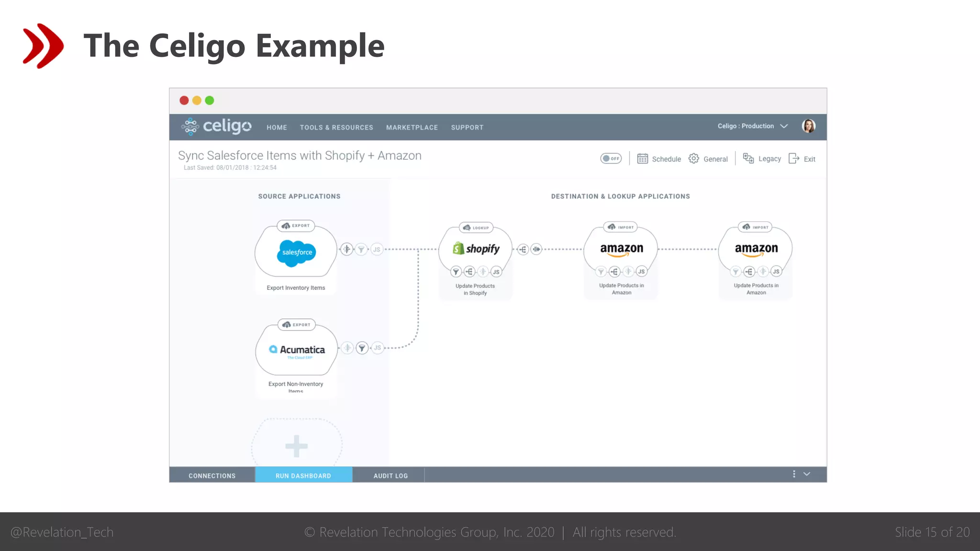The width and height of the screenshot is (980, 551).
Task: Open user profile avatar
Action: click(x=809, y=126)
